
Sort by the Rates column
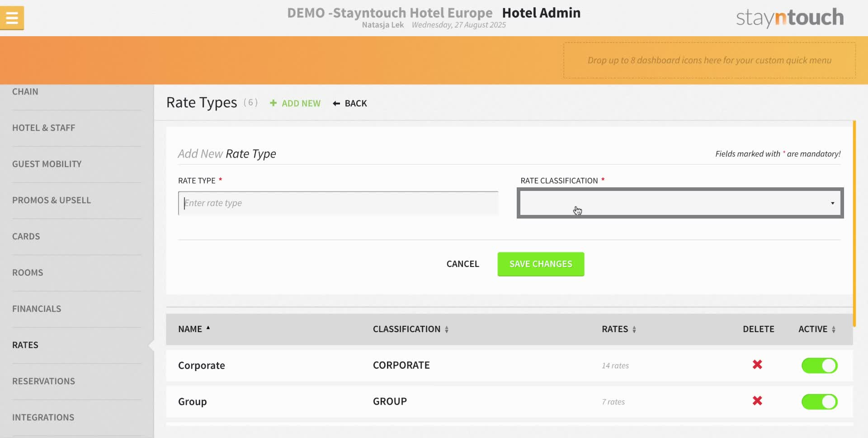pos(619,329)
